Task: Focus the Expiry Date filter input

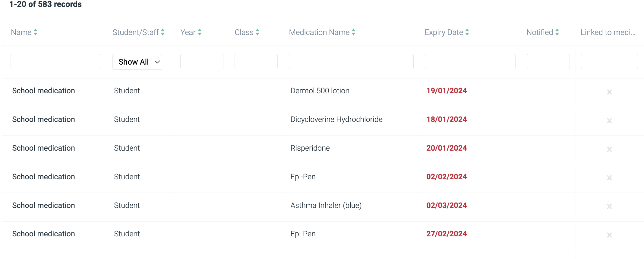Action: 470,62
